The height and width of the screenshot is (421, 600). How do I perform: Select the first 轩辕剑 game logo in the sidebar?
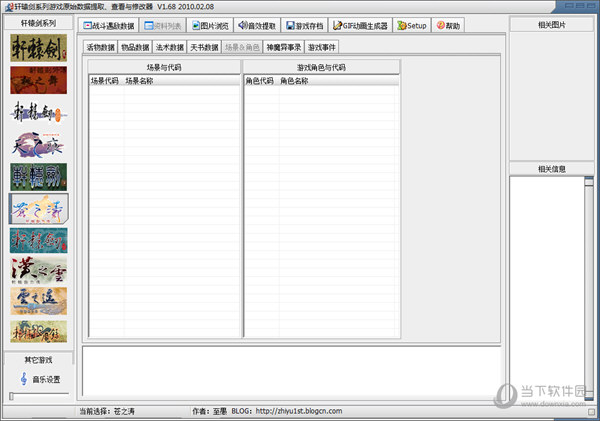tap(40, 46)
